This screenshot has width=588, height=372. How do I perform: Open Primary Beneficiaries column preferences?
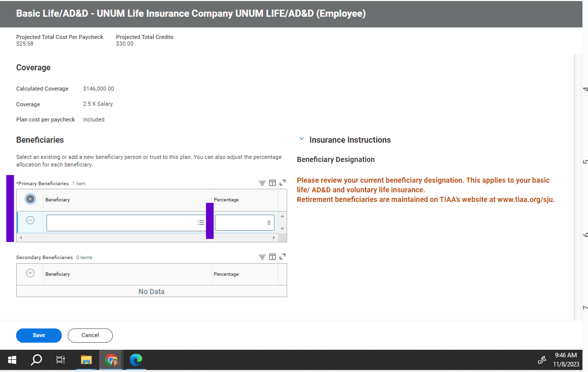pyautogui.click(x=272, y=183)
